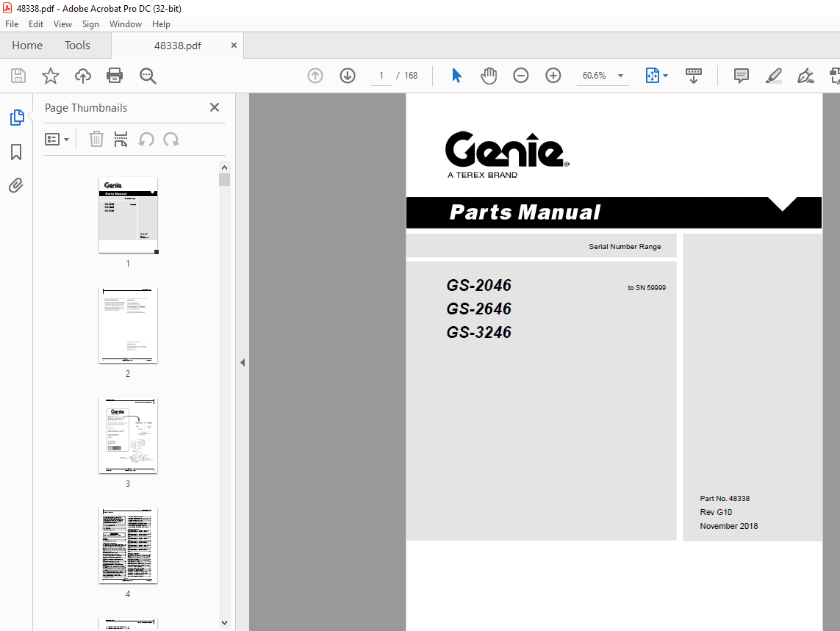The image size is (840, 631).
Task: Open Find text magnifier icon
Action: coord(148,76)
